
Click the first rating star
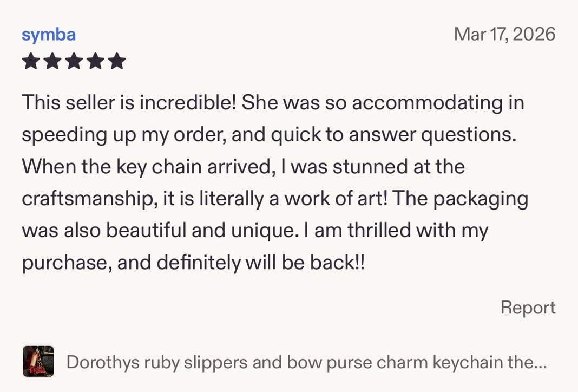tap(31, 61)
